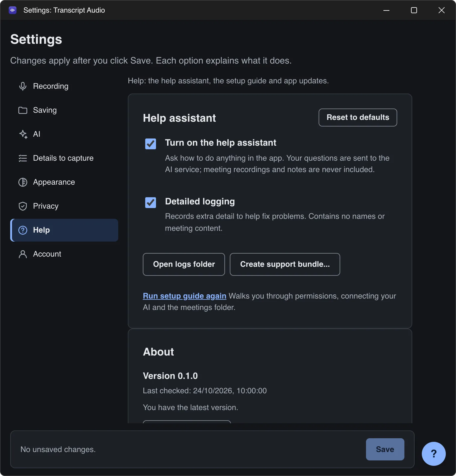
Task: Click Create support bundle... button
Action: 285,264
